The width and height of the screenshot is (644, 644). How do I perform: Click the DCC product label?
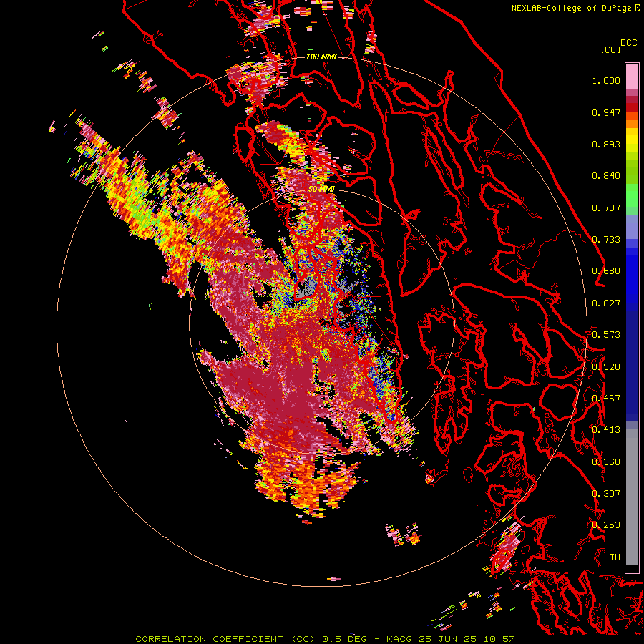coord(629,42)
